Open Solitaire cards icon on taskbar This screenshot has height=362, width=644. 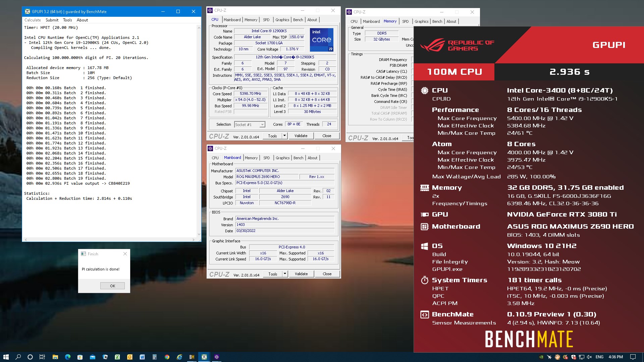pos(105,357)
